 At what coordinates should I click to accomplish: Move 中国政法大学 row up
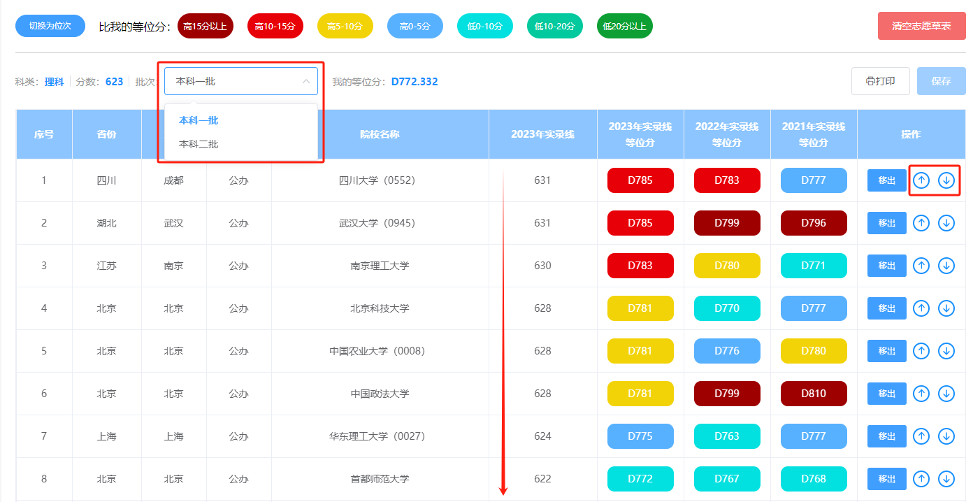click(922, 394)
